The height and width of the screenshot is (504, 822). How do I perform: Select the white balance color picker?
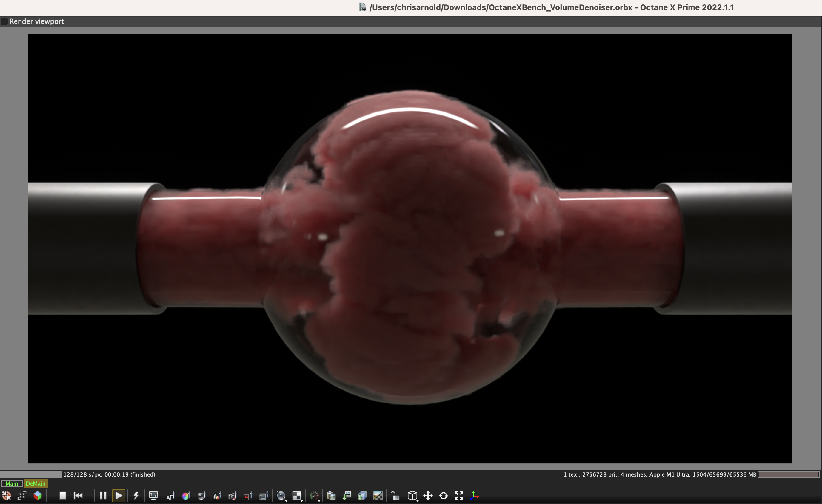(186, 496)
